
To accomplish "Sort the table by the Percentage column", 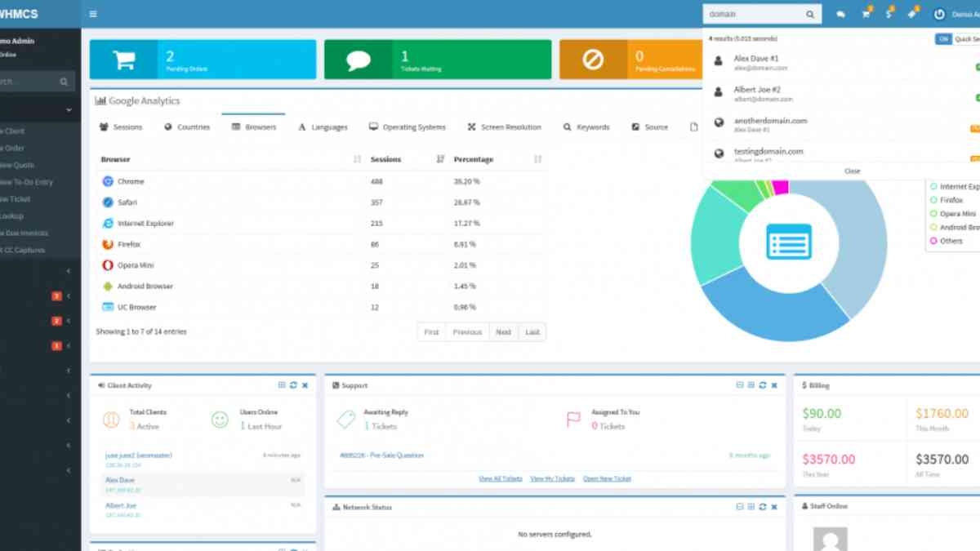I will tap(537, 160).
